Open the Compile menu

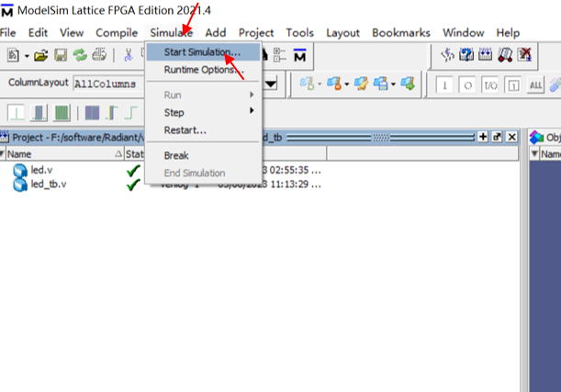tap(117, 33)
